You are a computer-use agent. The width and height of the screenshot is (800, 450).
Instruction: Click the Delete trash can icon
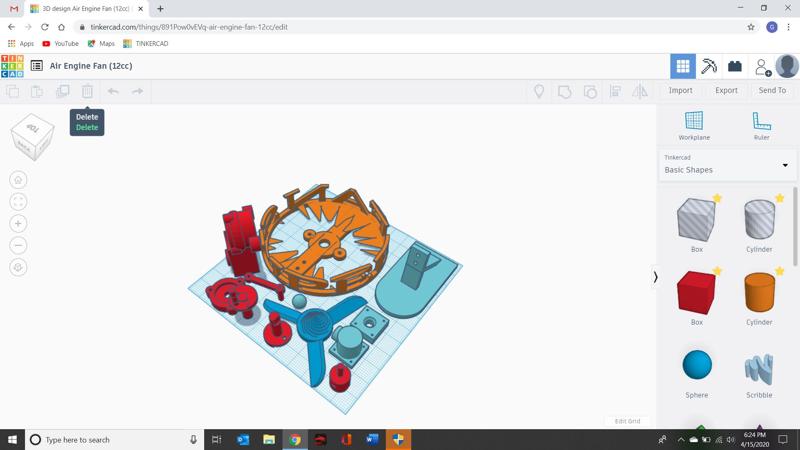(x=87, y=91)
